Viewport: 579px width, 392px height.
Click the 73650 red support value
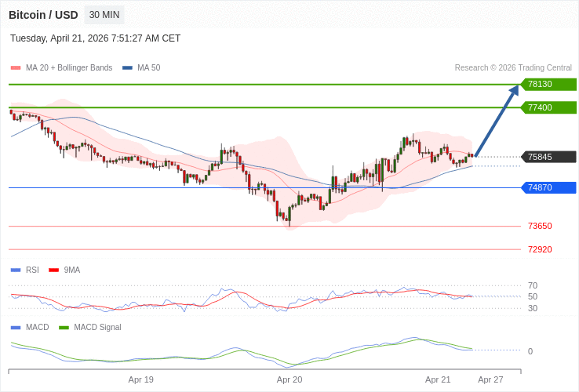coord(540,226)
